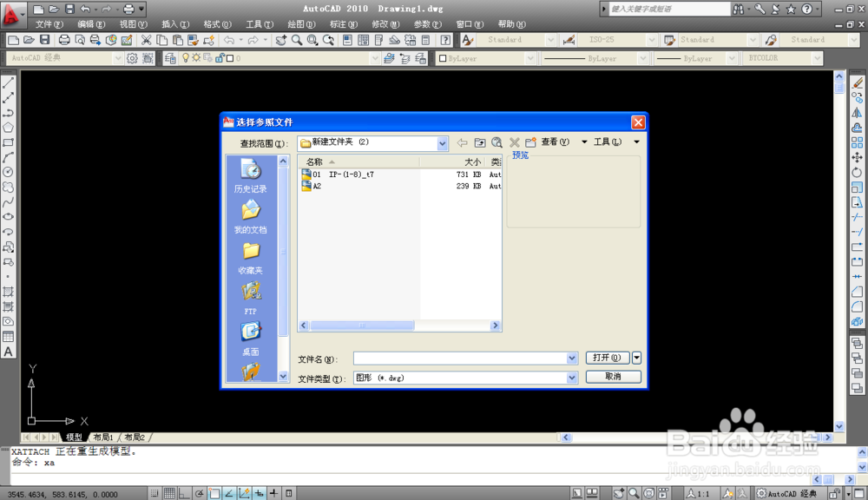868x500 pixels.
Task: Toggle Polar tracking in status bar
Action: coord(200,493)
